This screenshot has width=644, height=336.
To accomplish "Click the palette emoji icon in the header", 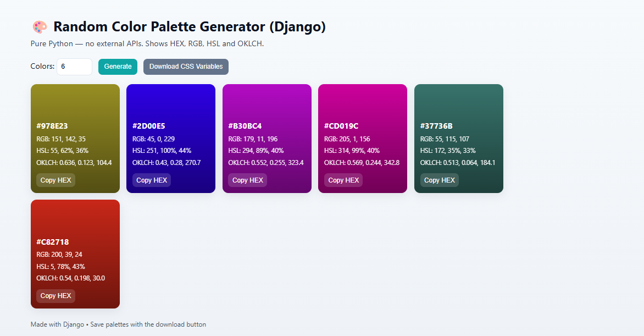I will (39, 26).
